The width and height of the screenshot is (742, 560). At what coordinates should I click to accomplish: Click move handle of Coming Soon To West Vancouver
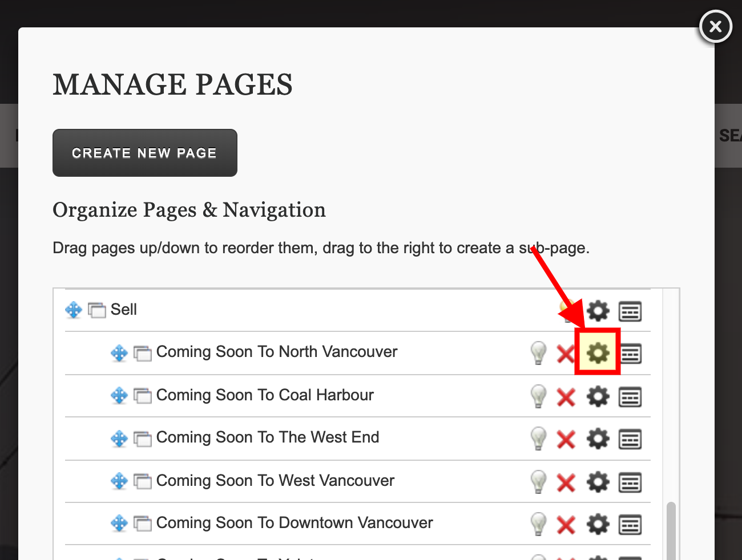tap(119, 481)
